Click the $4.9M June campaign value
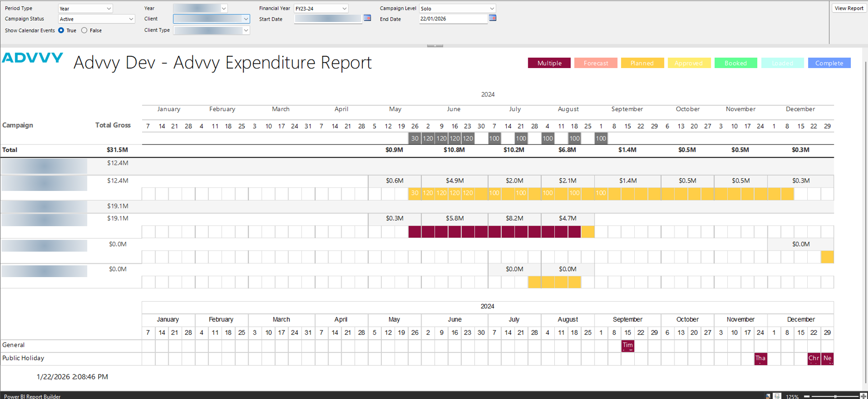This screenshot has width=868, height=399. (455, 181)
